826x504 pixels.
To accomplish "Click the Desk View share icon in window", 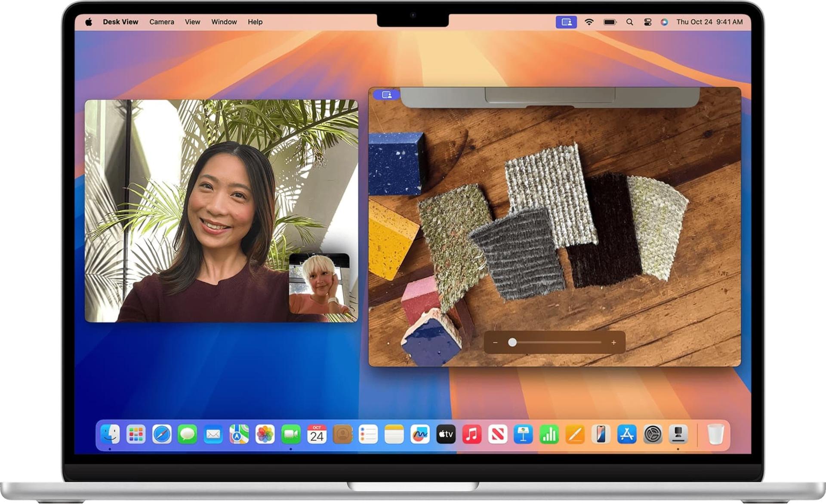I will pos(387,95).
